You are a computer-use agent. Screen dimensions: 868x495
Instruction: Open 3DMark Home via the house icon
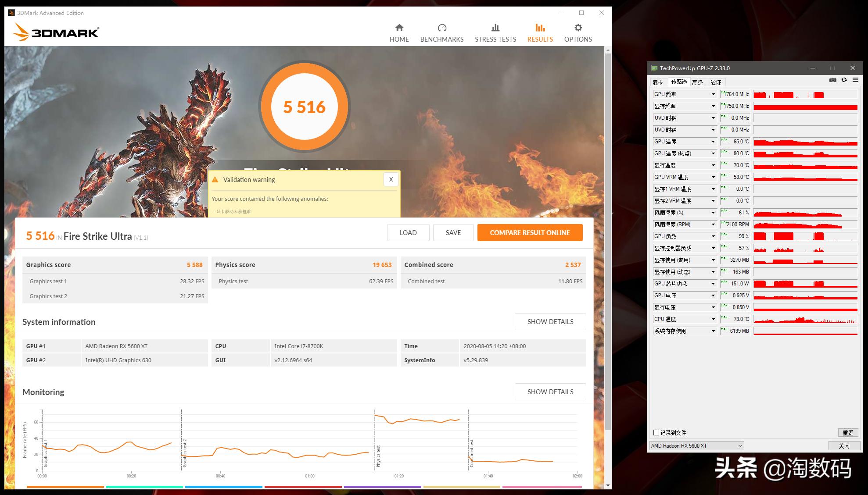[x=399, y=32]
